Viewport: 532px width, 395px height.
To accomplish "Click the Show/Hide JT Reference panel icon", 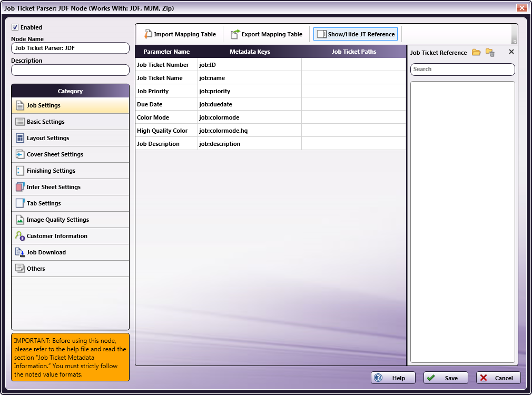I will pos(321,34).
